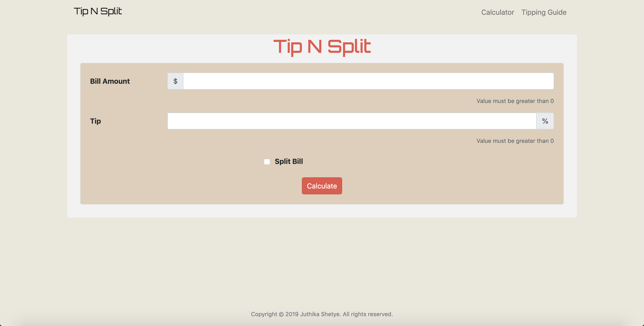Click the percent sign suffix addon

[x=545, y=121]
